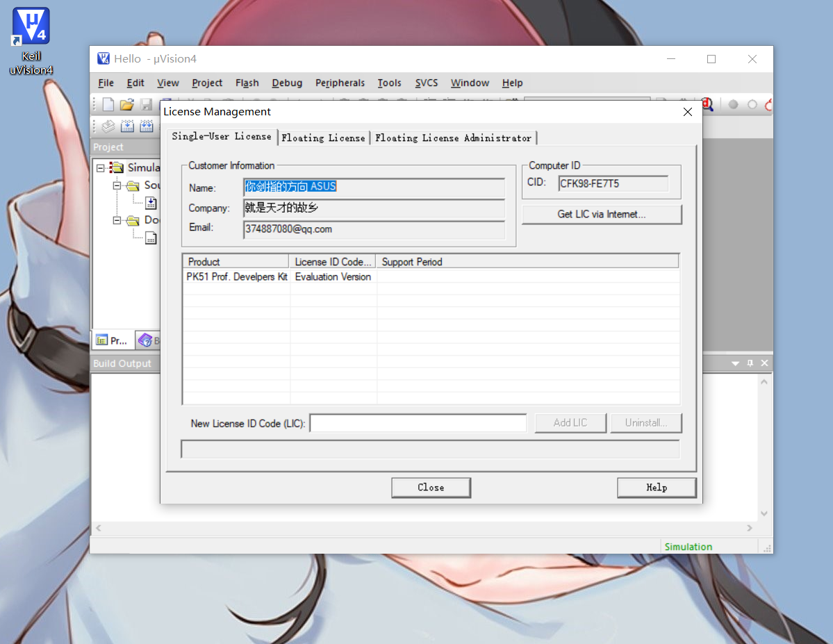The height and width of the screenshot is (644, 833).
Task: Click the Start/Stop Debug Session icon
Action: pyautogui.click(x=708, y=104)
